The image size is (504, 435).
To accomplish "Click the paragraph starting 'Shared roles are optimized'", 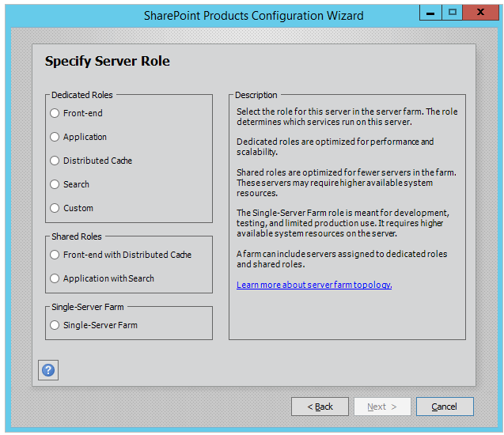I will click(347, 183).
